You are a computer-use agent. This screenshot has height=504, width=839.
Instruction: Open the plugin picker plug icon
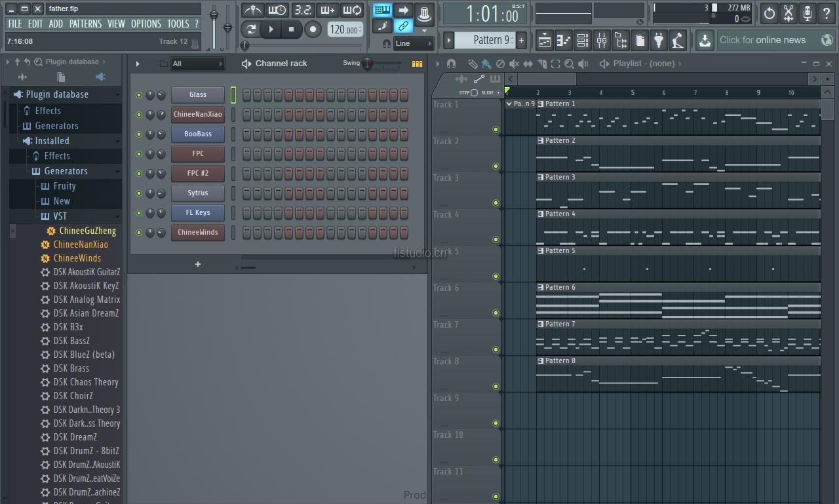[659, 41]
